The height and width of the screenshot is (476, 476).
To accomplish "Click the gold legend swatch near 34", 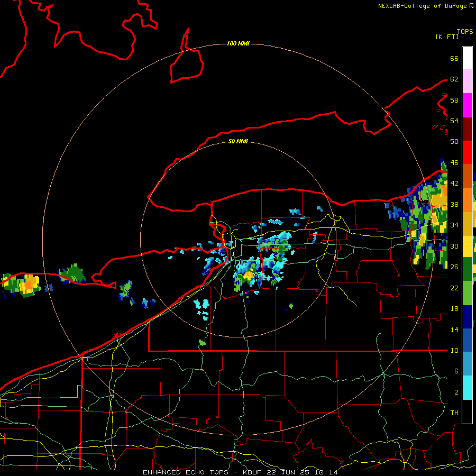I will 467,224.
